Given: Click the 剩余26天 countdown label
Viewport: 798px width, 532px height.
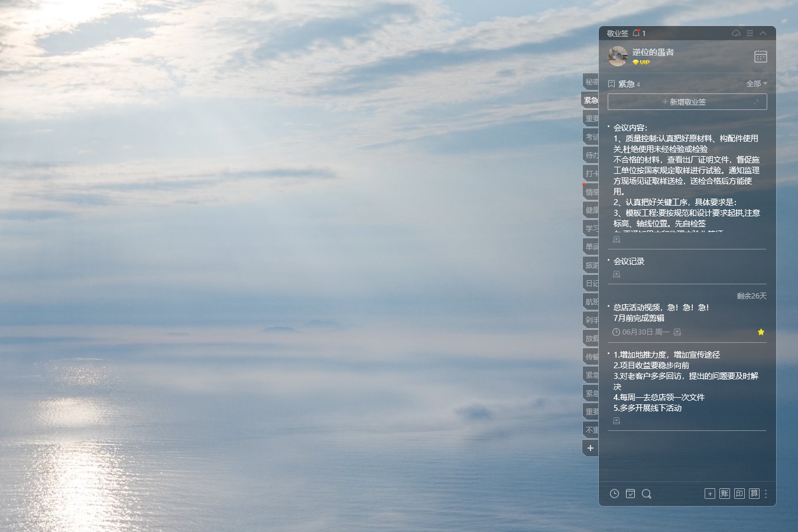Looking at the screenshot, I should tap(751, 296).
